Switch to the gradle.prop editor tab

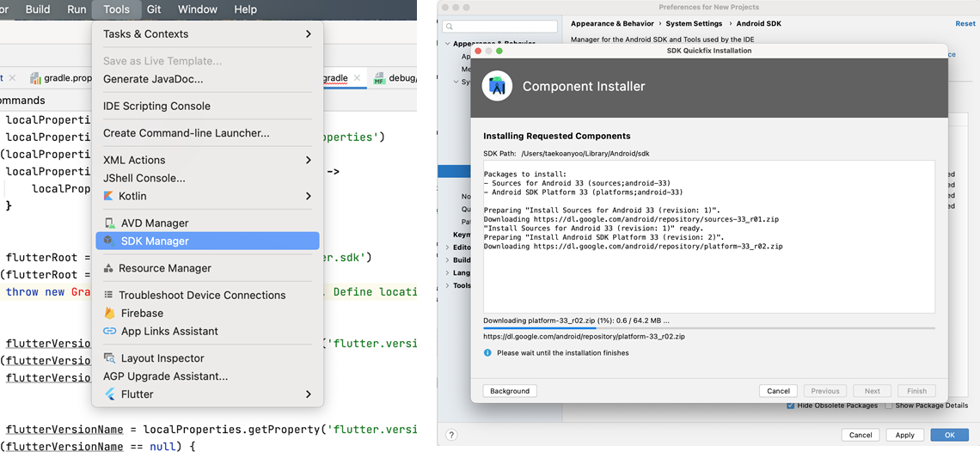(x=61, y=79)
